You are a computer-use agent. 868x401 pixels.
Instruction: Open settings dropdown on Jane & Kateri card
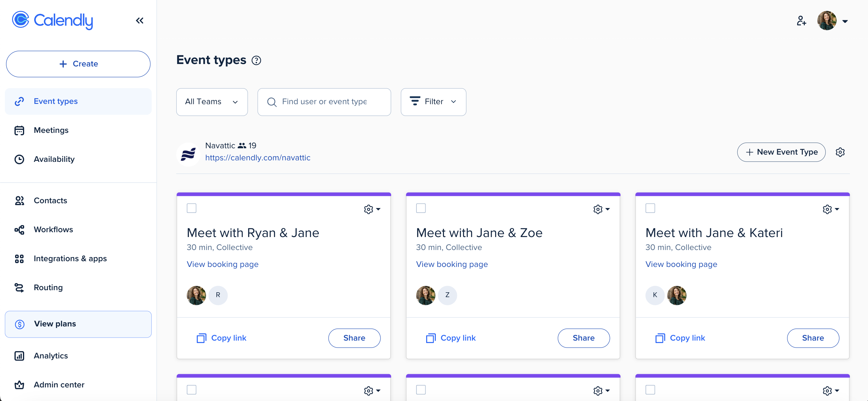[831, 209]
